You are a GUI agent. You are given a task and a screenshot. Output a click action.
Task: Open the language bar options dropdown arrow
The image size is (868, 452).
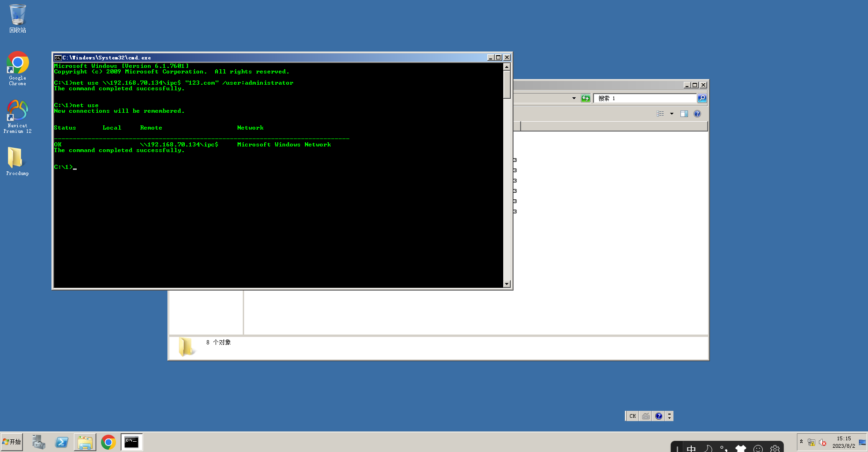coord(669,416)
